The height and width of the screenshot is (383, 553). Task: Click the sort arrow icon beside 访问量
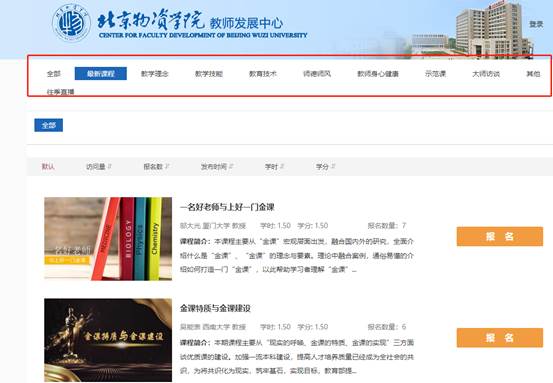tap(110, 166)
